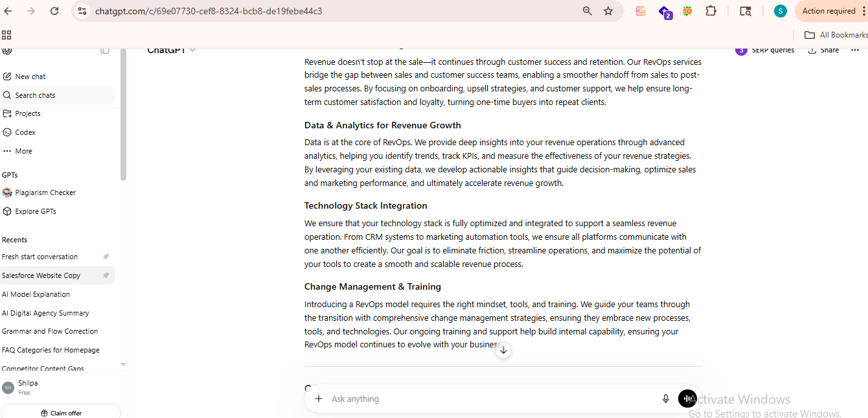The width and height of the screenshot is (868, 418).
Task: Click the zoom magnifier icon in address bar
Action: point(588,11)
